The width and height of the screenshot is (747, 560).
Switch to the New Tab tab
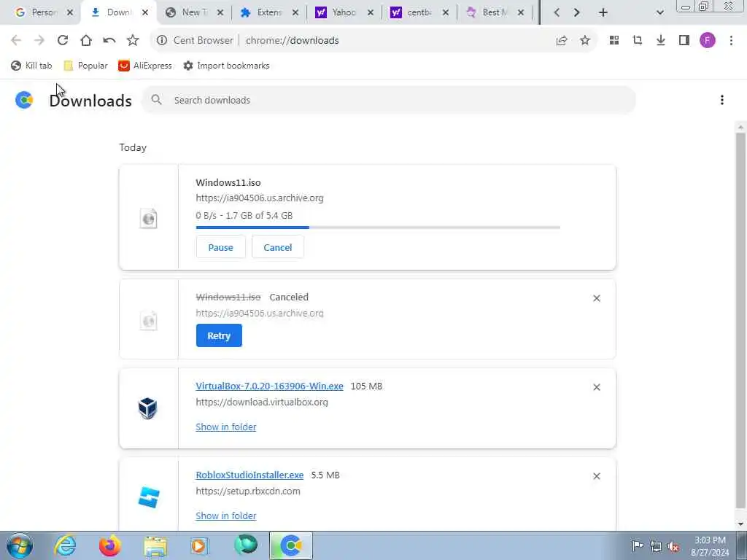[x=189, y=13]
